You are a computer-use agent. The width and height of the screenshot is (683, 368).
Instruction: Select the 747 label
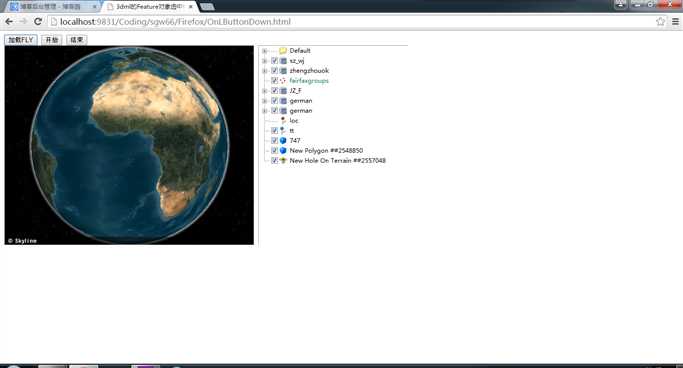[295, 140]
